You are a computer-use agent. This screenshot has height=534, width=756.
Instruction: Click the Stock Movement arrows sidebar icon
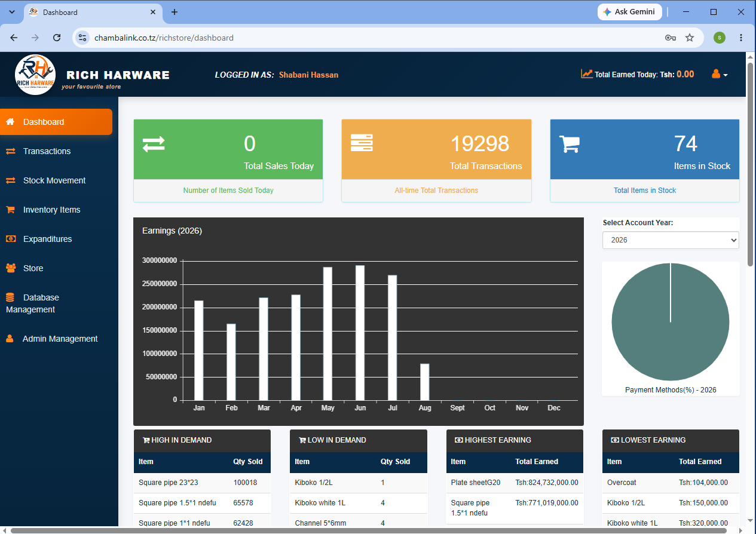(10, 180)
